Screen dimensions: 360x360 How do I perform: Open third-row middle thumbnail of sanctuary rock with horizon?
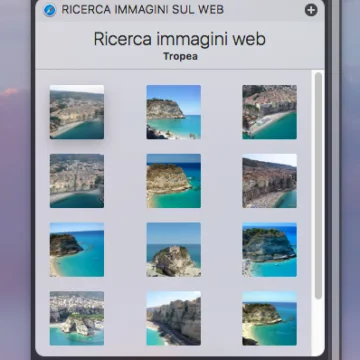pos(174,250)
